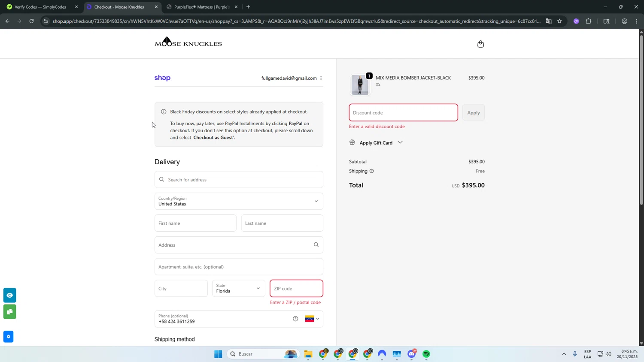Close the Verify Codes tab
The height and width of the screenshot is (362, 644).
76,7
